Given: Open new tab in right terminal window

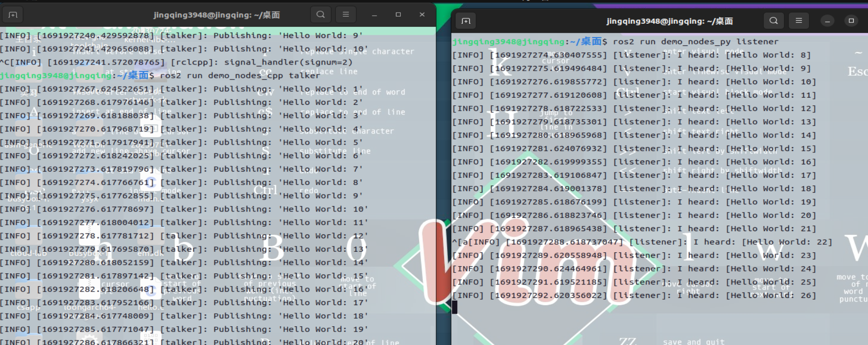Looking at the screenshot, I should tap(466, 21).
